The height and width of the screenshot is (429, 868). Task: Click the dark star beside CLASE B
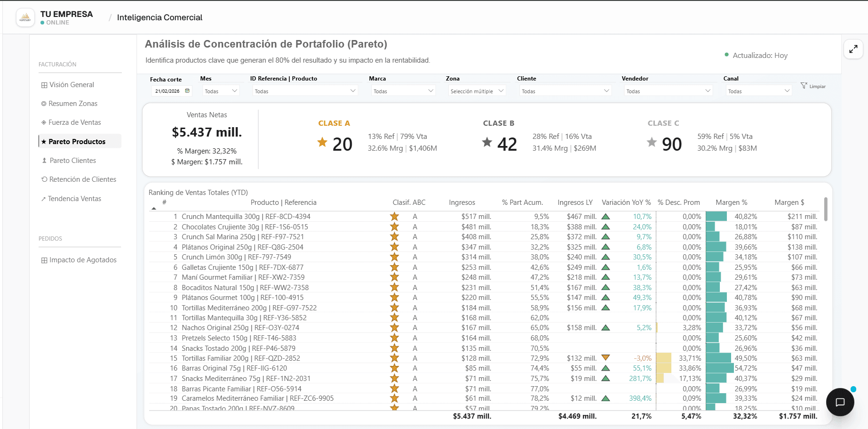click(487, 142)
